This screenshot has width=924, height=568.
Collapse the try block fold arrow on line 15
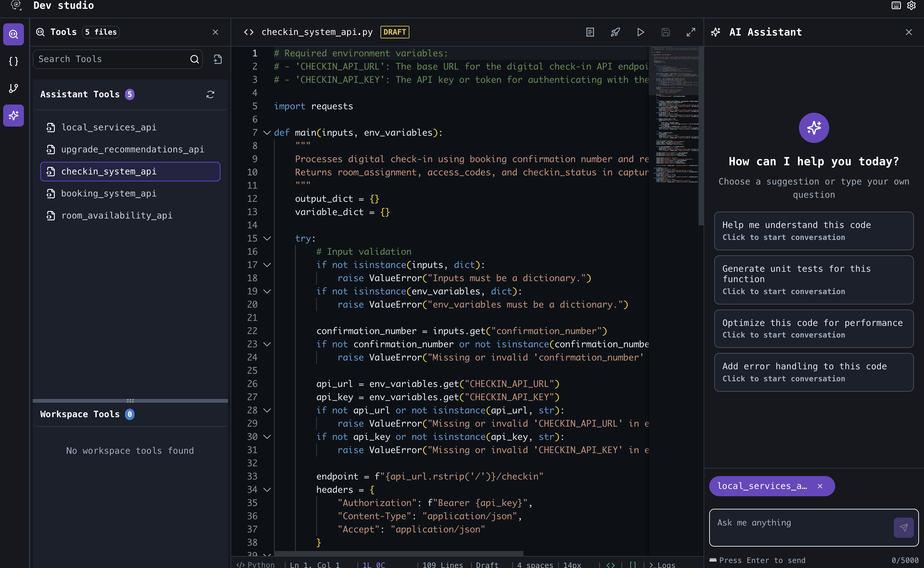tap(267, 239)
